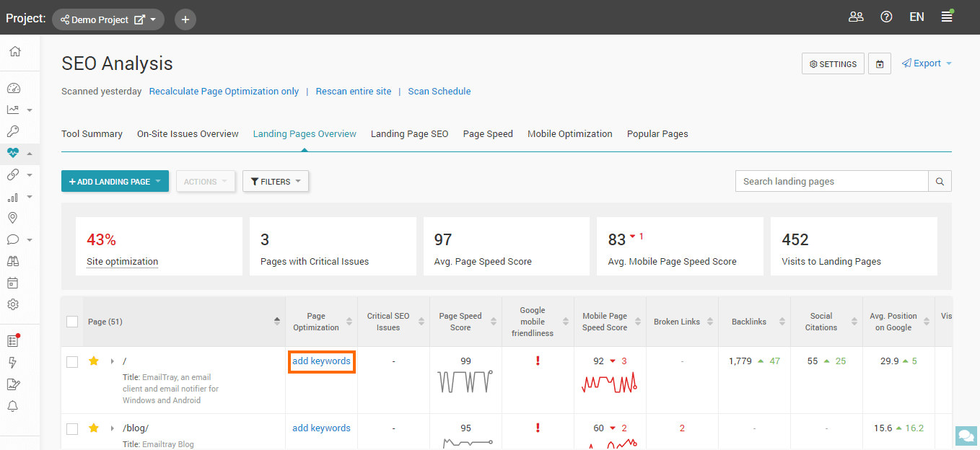Click the calendar icon next to Settings
Screen dimensions: 980x450
(x=880, y=64)
